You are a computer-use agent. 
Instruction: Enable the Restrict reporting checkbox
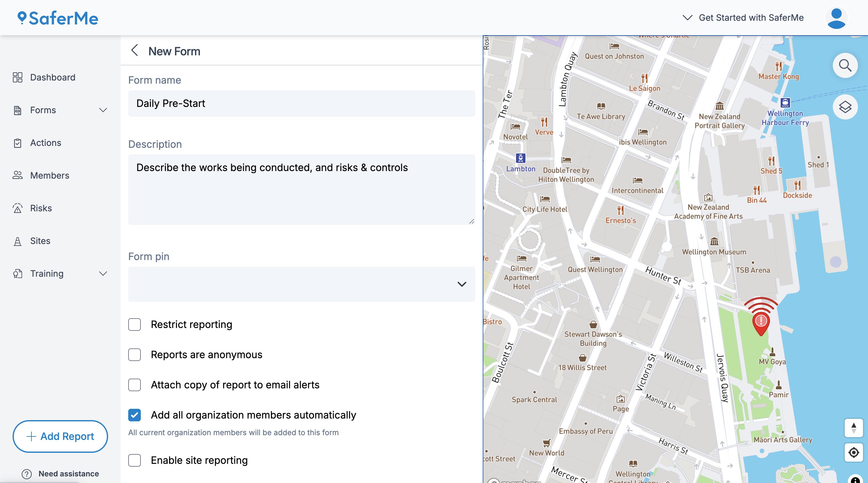point(135,324)
